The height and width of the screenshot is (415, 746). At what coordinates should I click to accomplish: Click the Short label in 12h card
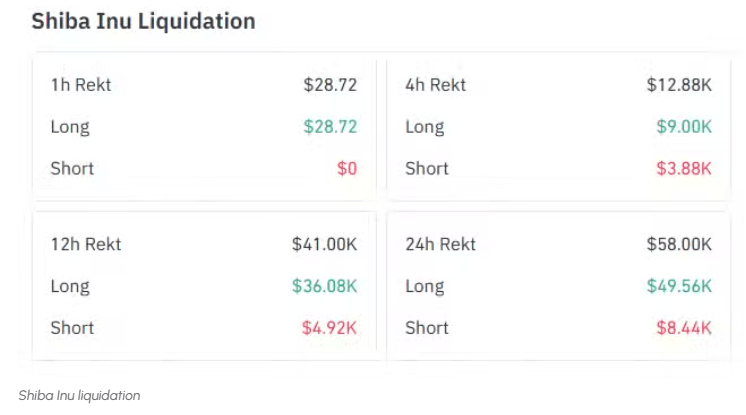click(72, 327)
